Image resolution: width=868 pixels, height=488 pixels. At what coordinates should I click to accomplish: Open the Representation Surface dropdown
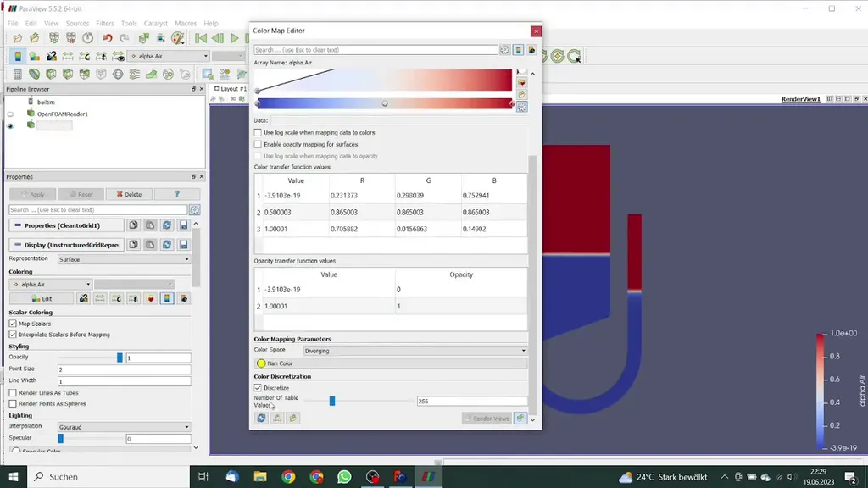(x=125, y=259)
